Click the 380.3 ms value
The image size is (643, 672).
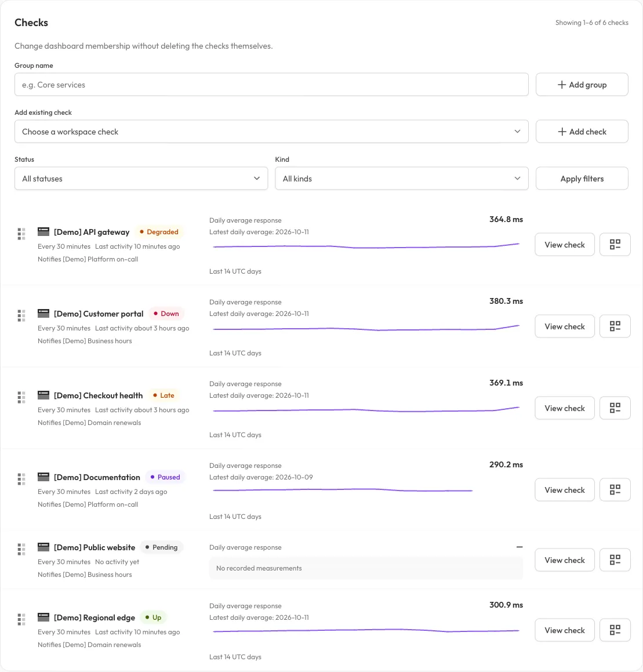pyautogui.click(x=506, y=302)
